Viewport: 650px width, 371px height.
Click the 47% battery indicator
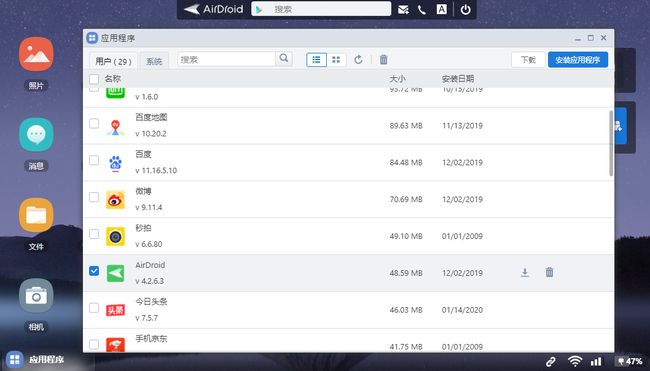(x=630, y=361)
